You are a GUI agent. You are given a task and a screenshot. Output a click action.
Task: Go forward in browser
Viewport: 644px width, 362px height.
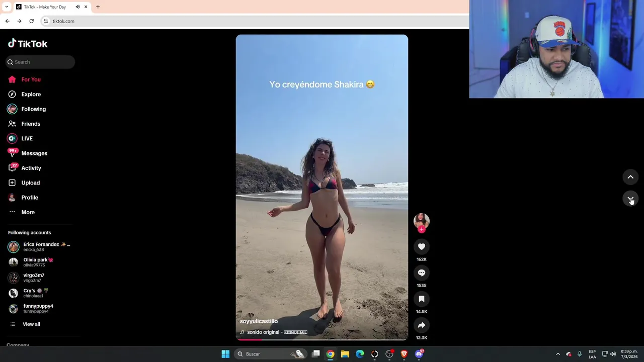click(19, 21)
